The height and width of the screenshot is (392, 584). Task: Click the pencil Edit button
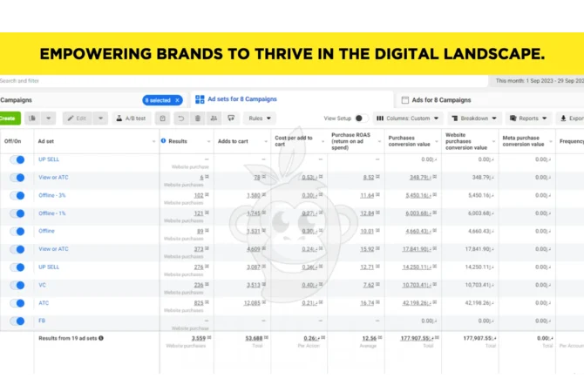pos(77,118)
